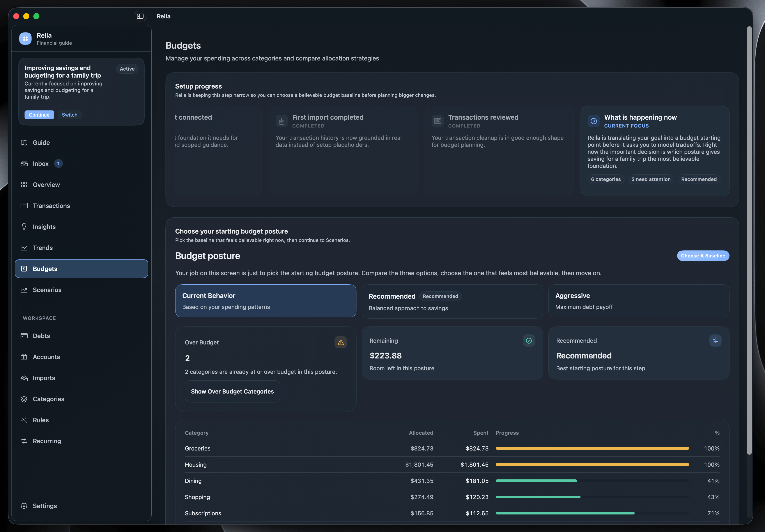Click the Rules wand icon
The image size is (765, 532).
pyautogui.click(x=24, y=420)
